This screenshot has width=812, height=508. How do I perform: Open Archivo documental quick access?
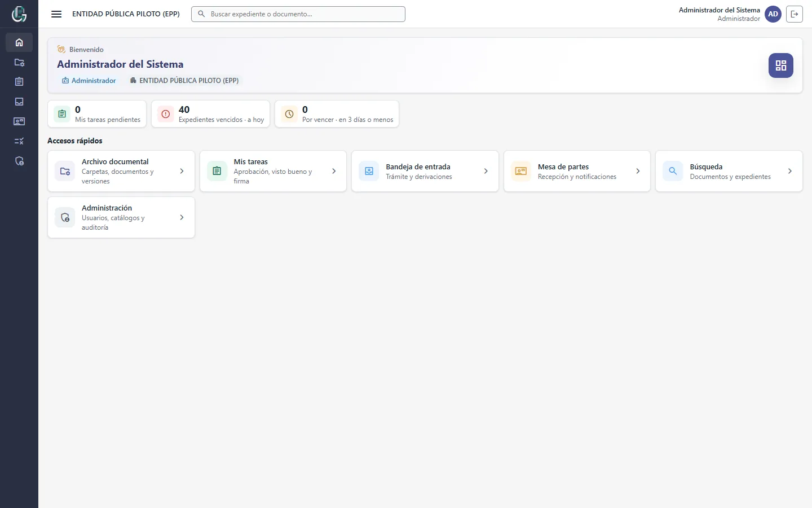(x=121, y=171)
